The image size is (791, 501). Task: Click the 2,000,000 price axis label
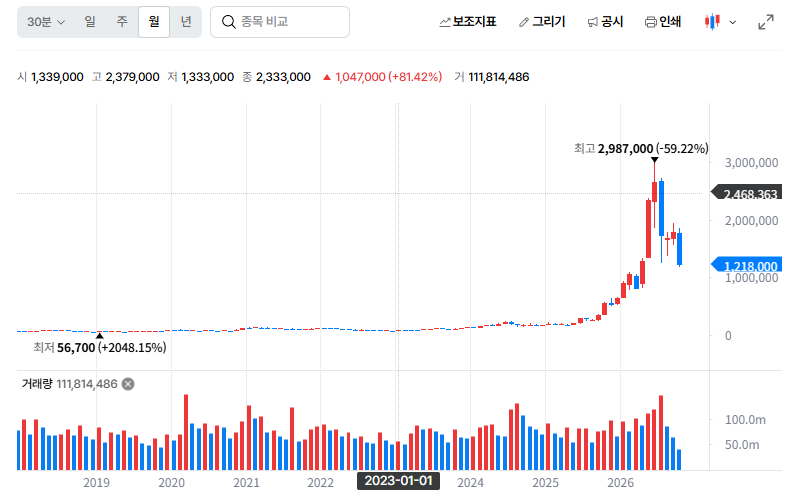pyautogui.click(x=751, y=220)
